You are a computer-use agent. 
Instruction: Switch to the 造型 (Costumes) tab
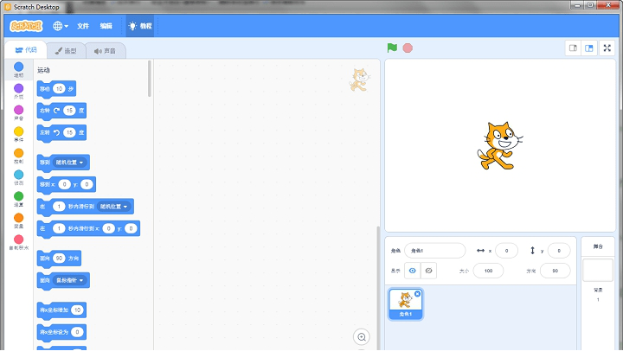(x=66, y=51)
